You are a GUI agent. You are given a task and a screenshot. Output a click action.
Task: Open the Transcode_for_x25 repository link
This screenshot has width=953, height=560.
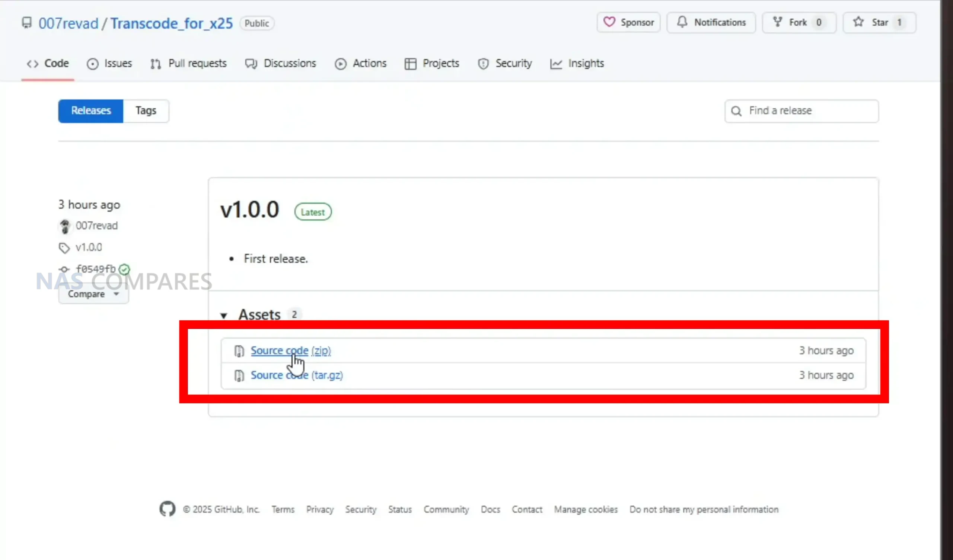172,23
